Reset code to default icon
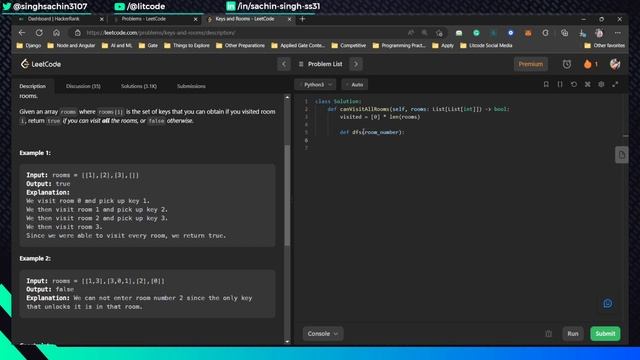Viewport: 640px width, 360px height. (574, 84)
